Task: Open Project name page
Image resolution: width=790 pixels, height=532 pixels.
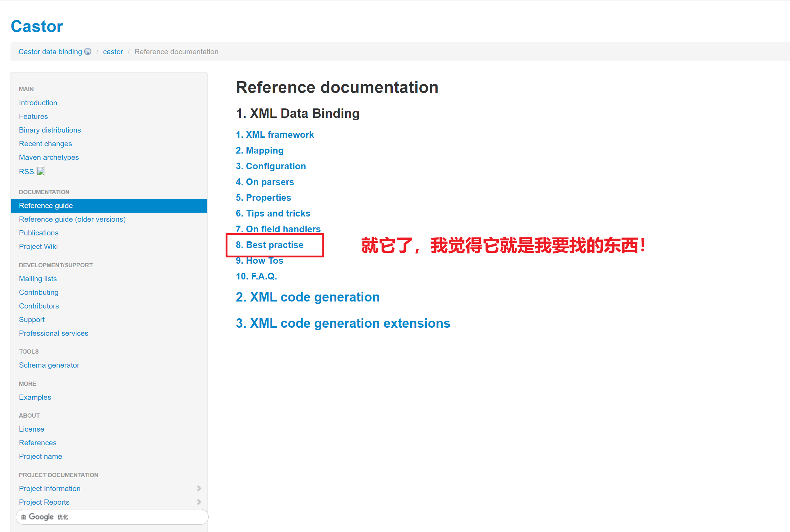Action: coord(40,456)
